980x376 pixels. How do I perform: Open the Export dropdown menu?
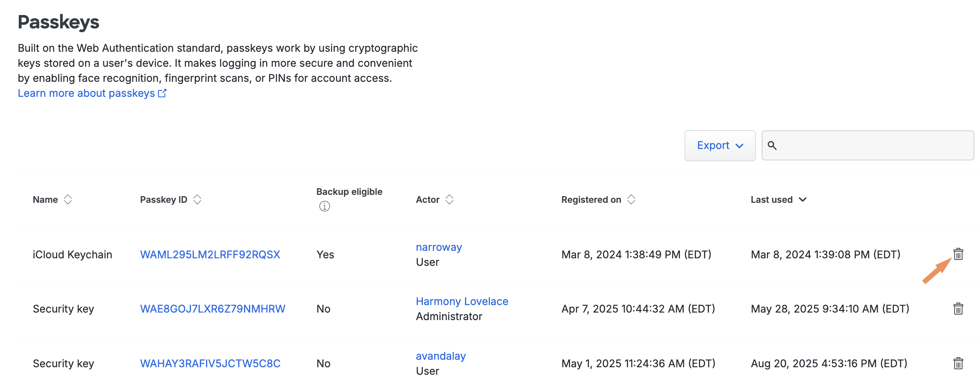point(720,145)
